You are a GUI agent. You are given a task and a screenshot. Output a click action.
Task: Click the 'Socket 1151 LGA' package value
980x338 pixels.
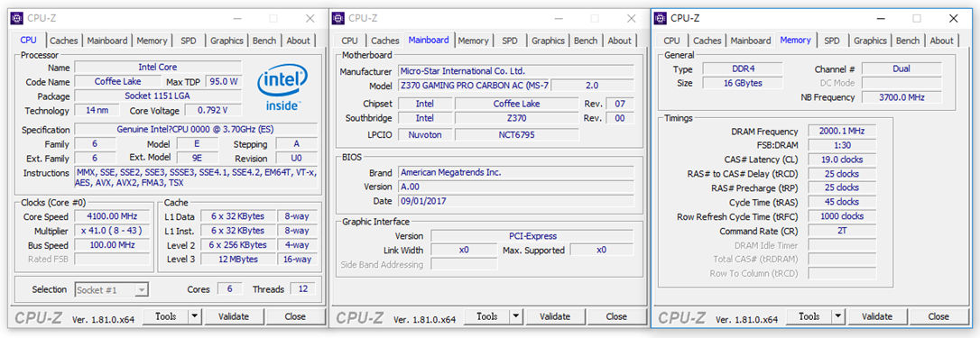coord(158,96)
